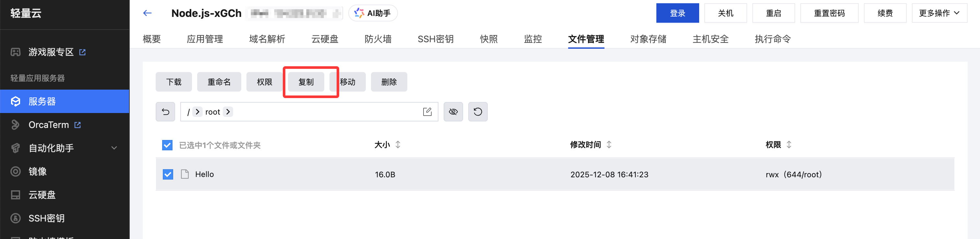Image resolution: width=980 pixels, height=239 pixels.
Task: Go up one directory with the return icon
Action: 165,112
